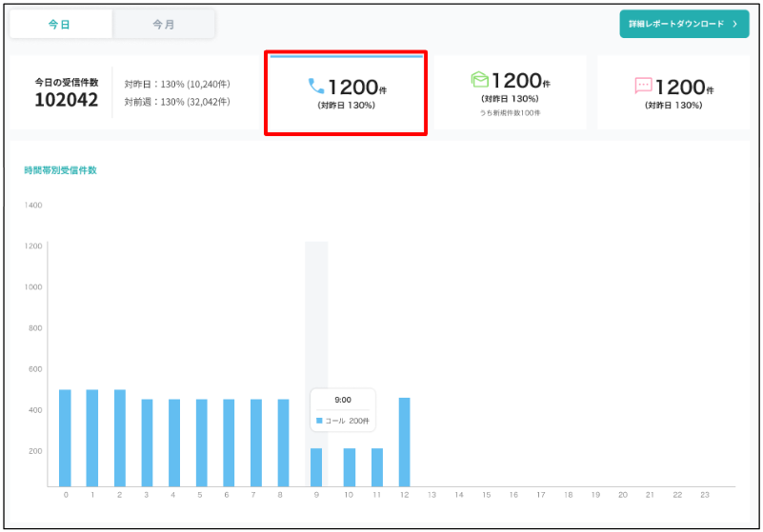This screenshot has width=763, height=532.
Task: Select the mail card with うち新規件数100件
Action: tap(511, 92)
